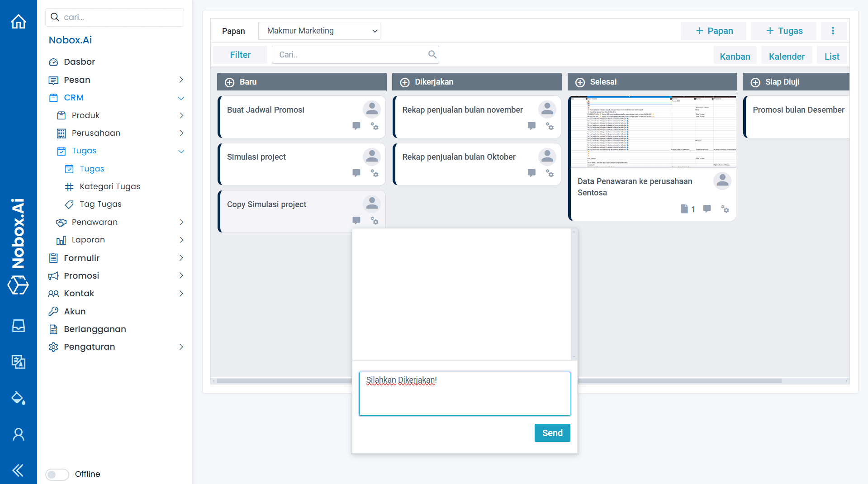The image size is (868, 484).
Task: Expand the Pesan menu chevron
Action: tap(181, 80)
